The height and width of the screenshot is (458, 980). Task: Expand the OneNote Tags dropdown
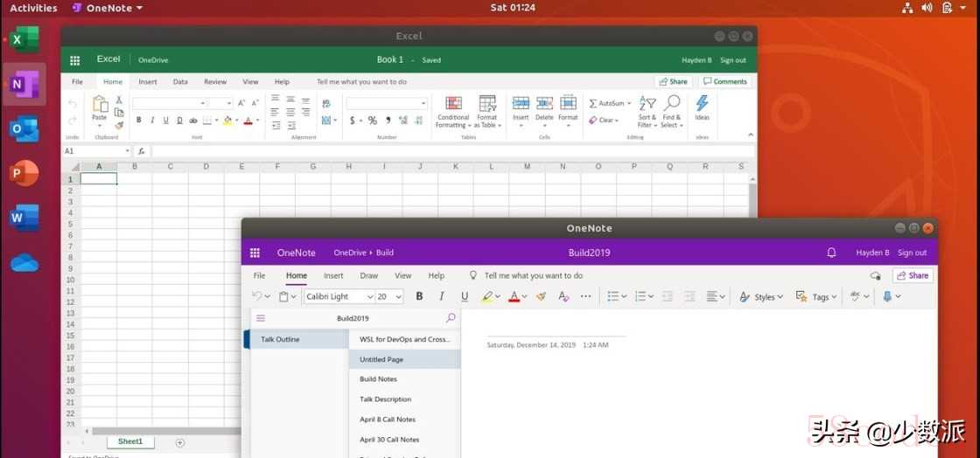point(816,297)
